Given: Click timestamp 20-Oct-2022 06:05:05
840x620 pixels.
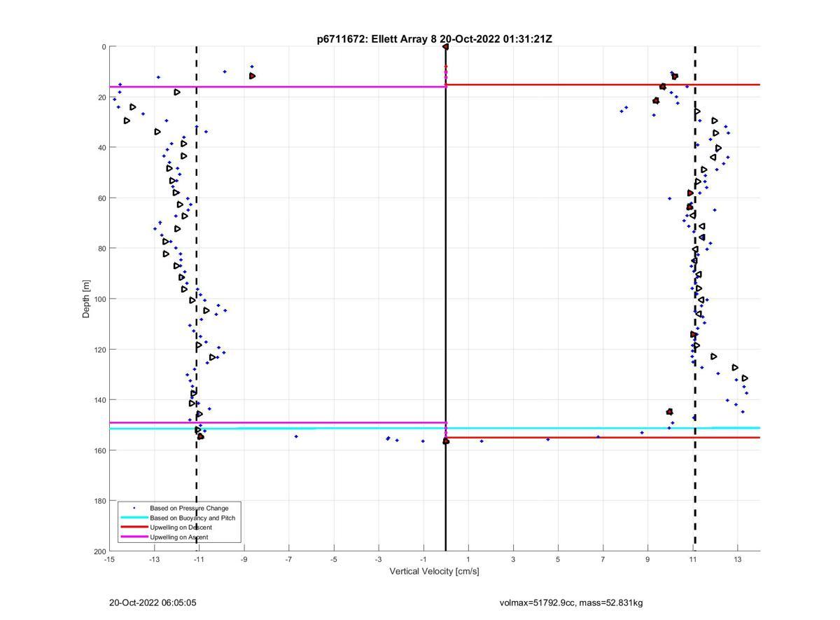Looking at the screenshot, I should pos(153,602).
